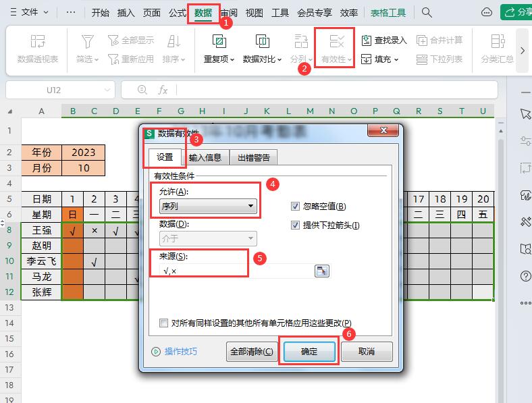Click cell containing 2023
This screenshot has width=532, height=403.
84,153
